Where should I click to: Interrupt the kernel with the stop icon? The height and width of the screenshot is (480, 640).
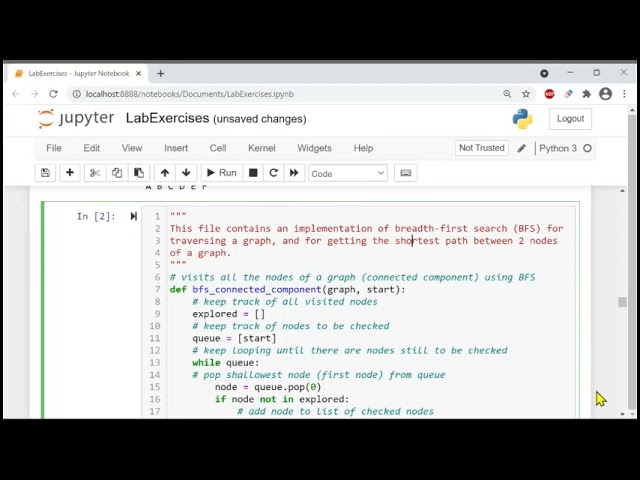pos(253,173)
